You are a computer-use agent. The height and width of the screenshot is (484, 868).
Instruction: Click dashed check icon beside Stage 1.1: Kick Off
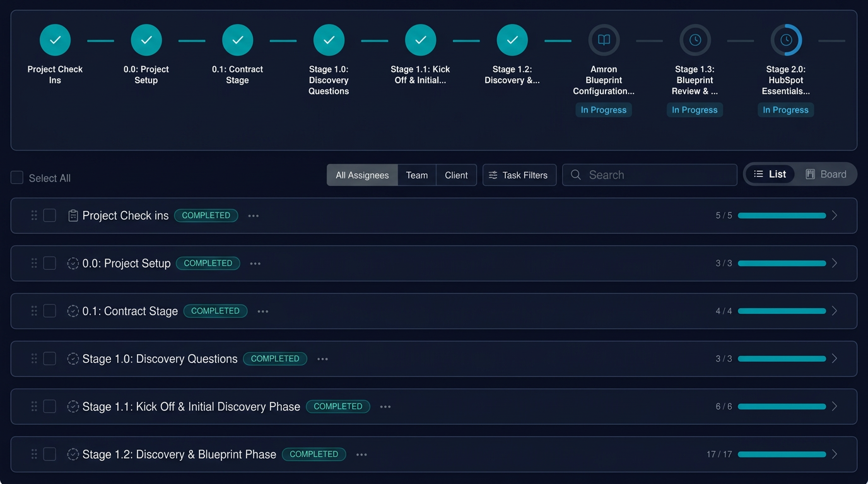click(73, 406)
